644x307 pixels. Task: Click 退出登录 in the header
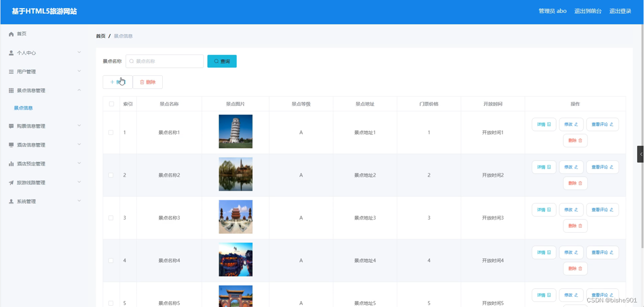(620, 11)
